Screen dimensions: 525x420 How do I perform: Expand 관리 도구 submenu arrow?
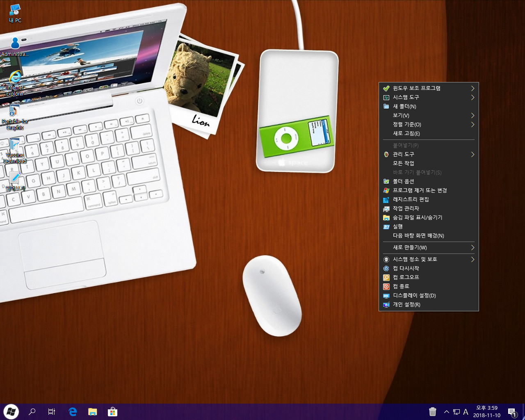click(x=472, y=154)
